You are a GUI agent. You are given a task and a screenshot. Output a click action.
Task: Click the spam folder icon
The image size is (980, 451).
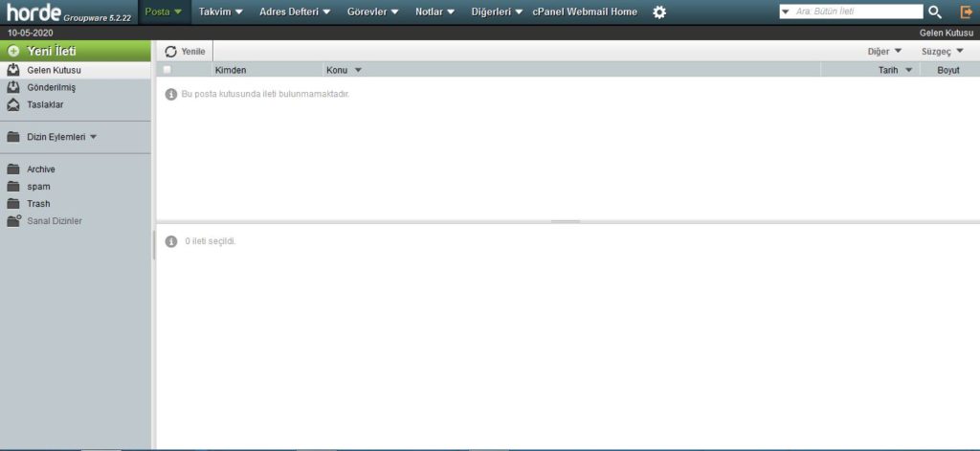(13, 187)
